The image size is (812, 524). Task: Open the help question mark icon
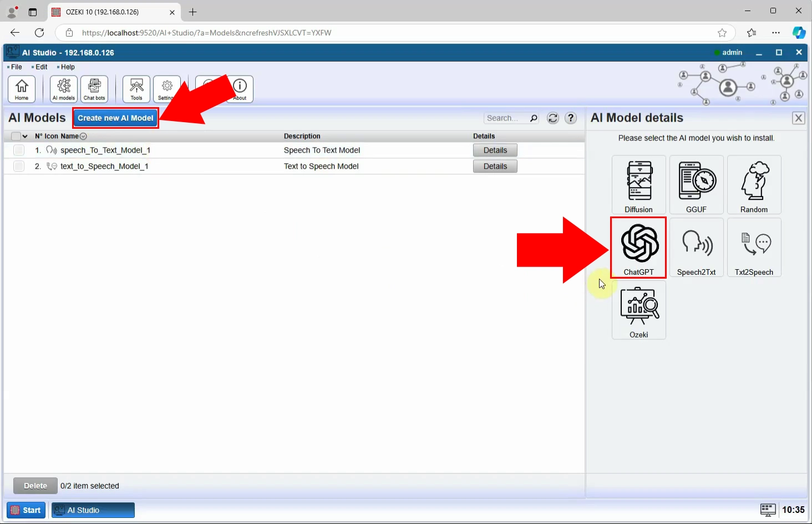pos(571,118)
